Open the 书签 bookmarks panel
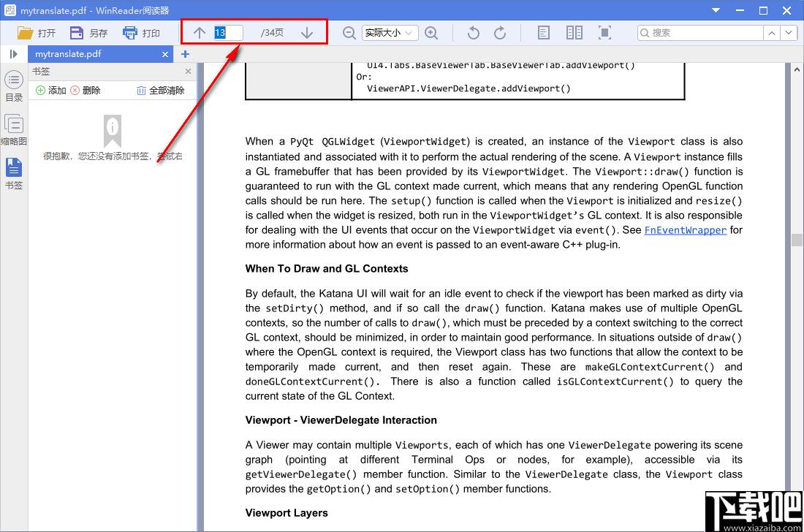804x532 pixels. pos(14,174)
